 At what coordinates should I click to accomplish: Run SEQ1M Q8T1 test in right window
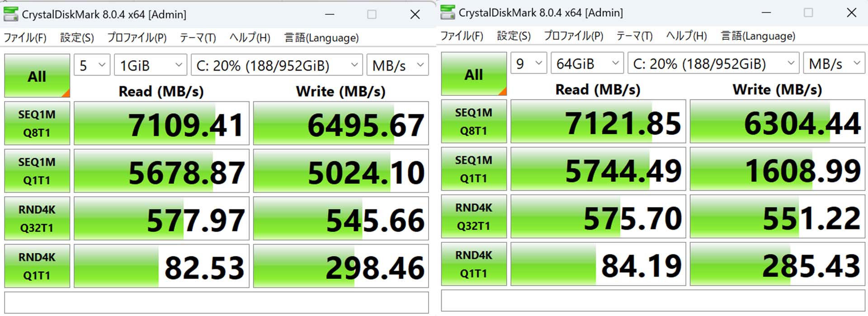pyautogui.click(x=474, y=122)
